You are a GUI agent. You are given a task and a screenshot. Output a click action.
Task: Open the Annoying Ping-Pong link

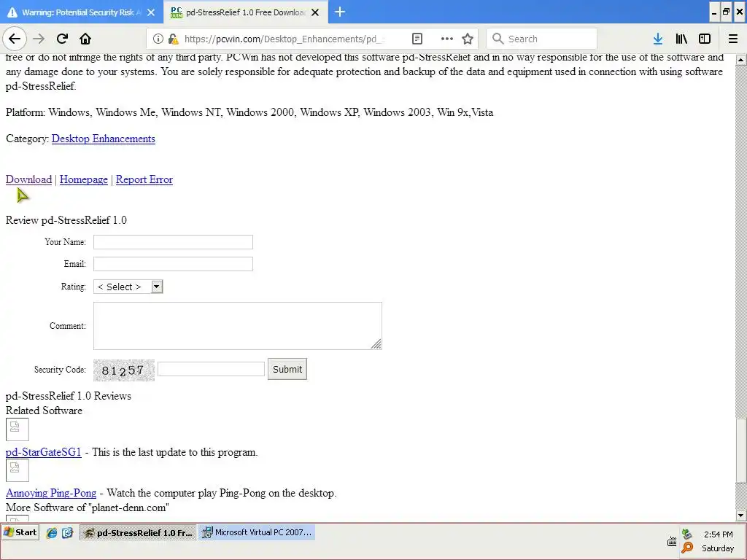coord(51,493)
